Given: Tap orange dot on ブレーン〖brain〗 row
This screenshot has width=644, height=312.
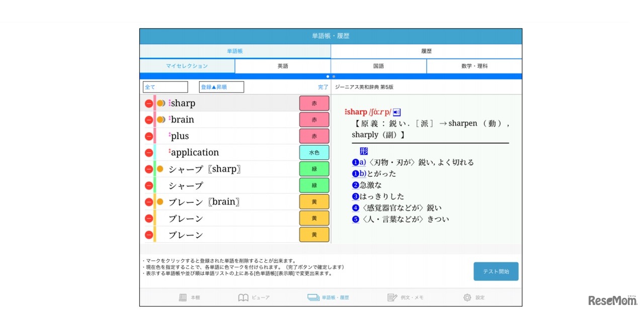Looking at the screenshot, I should [160, 202].
